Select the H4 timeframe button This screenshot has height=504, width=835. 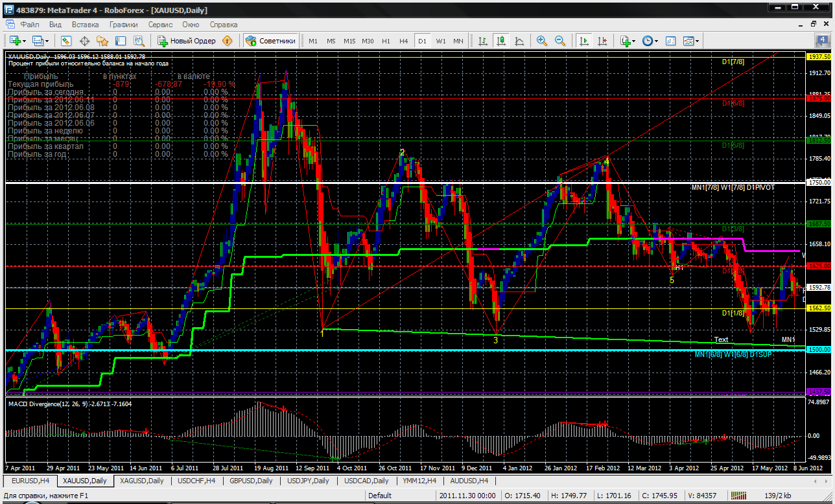coord(404,41)
